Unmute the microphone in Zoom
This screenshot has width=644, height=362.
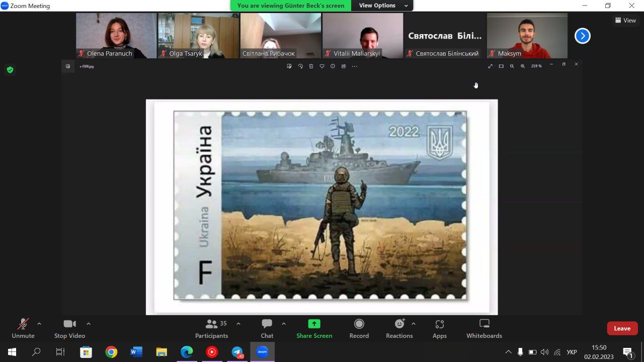click(23, 329)
